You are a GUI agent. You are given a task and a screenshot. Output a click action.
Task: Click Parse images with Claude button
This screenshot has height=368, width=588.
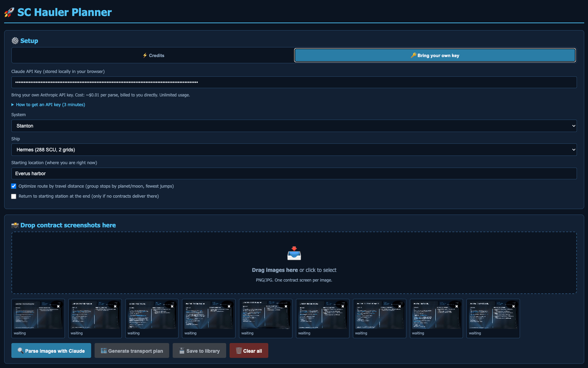pos(51,351)
